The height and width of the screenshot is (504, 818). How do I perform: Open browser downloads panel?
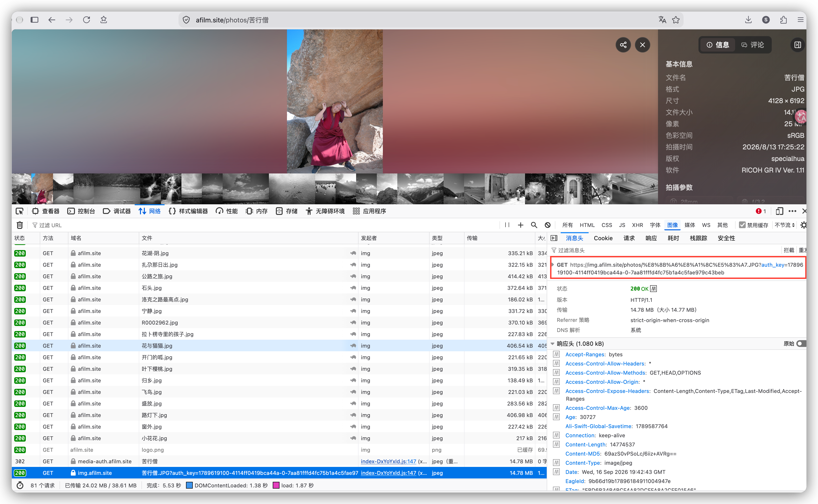click(748, 20)
